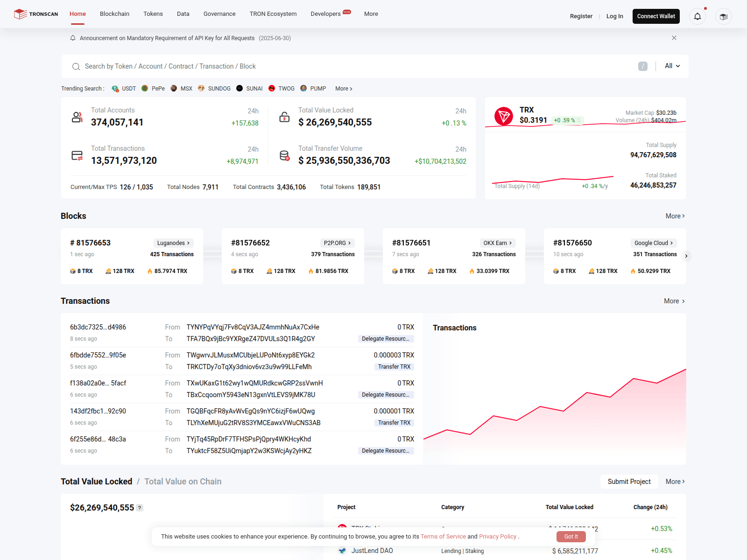Expand More trending searches
This screenshot has height=560, width=747.
click(344, 89)
